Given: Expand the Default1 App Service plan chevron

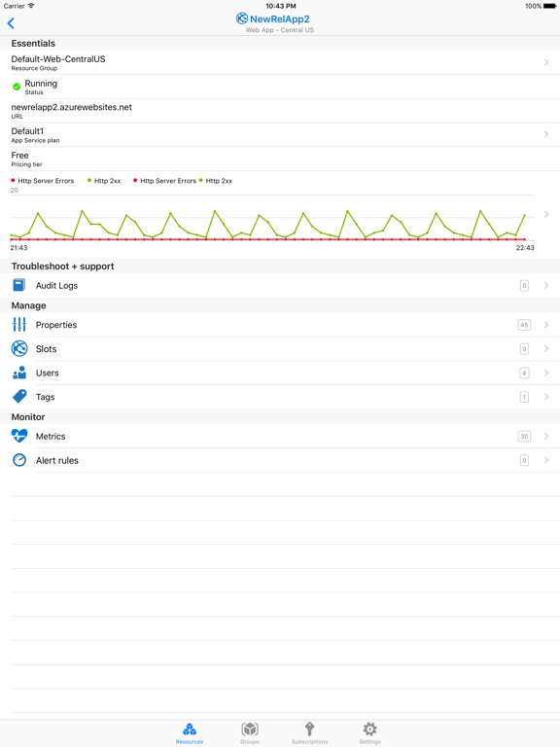Looking at the screenshot, I should (x=546, y=135).
